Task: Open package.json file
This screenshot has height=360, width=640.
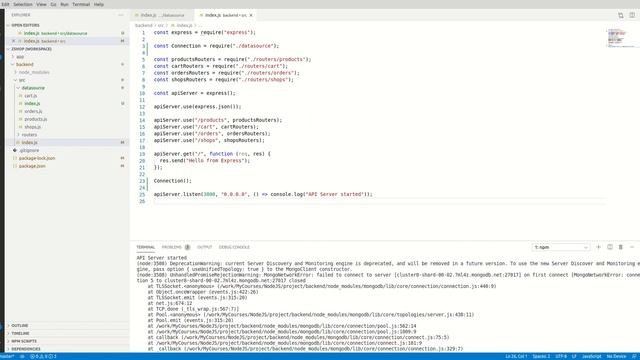Action: tap(32, 166)
